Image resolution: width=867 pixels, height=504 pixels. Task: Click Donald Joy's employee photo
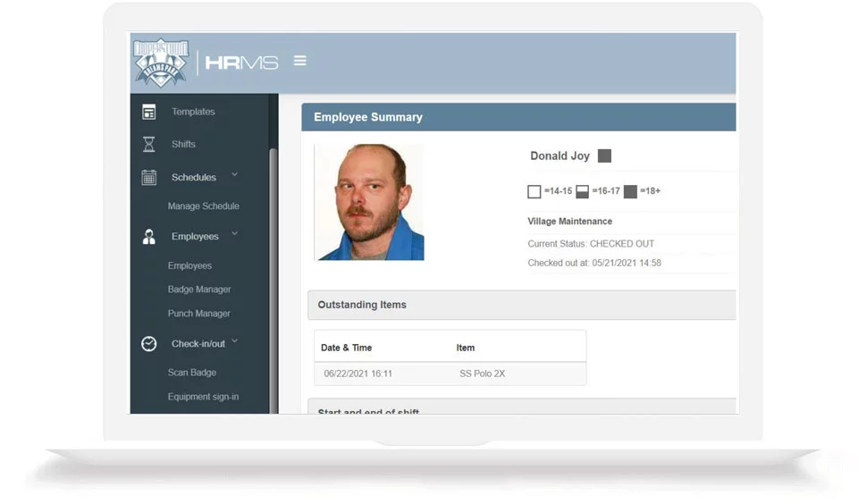(369, 202)
